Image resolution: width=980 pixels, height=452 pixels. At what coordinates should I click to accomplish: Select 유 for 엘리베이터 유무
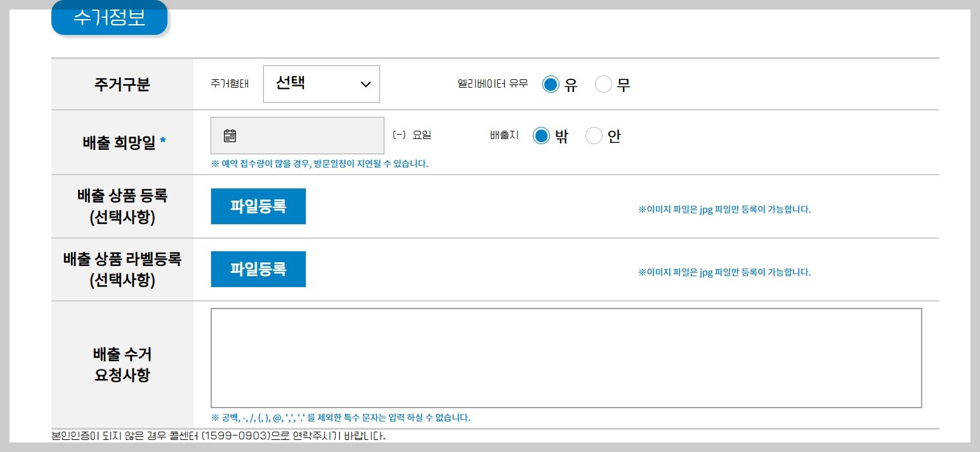[x=551, y=84]
